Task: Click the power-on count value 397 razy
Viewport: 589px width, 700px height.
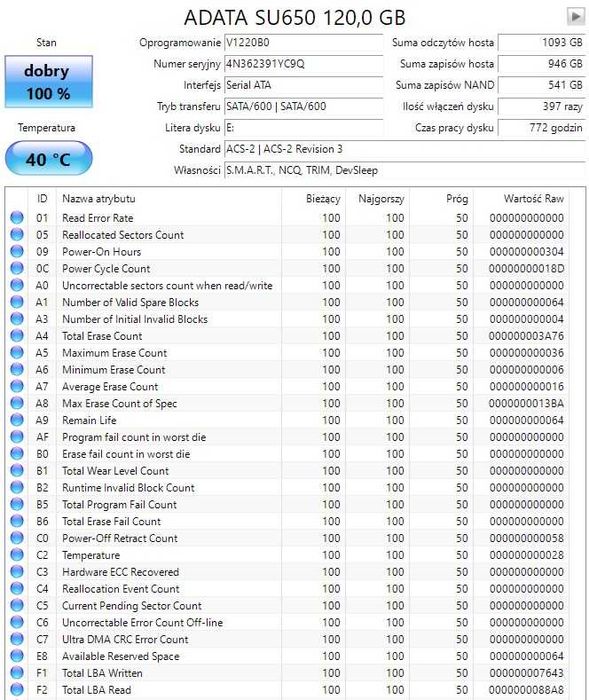Action: (542, 107)
